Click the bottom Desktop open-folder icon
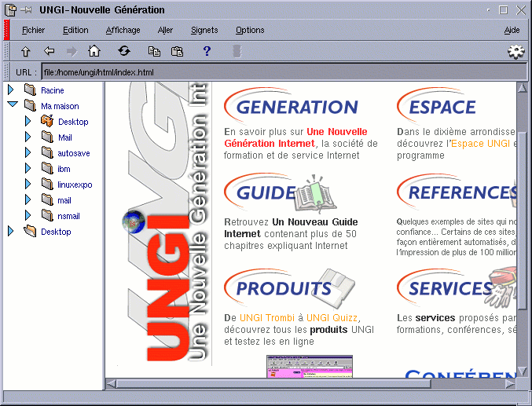Image resolution: width=532 pixels, height=406 pixels. pos(30,232)
